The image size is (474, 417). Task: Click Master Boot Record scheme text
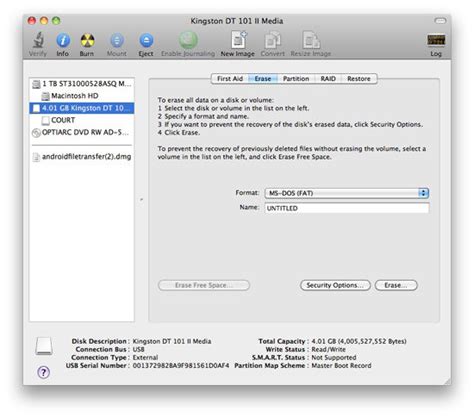(x=341, y=366)
